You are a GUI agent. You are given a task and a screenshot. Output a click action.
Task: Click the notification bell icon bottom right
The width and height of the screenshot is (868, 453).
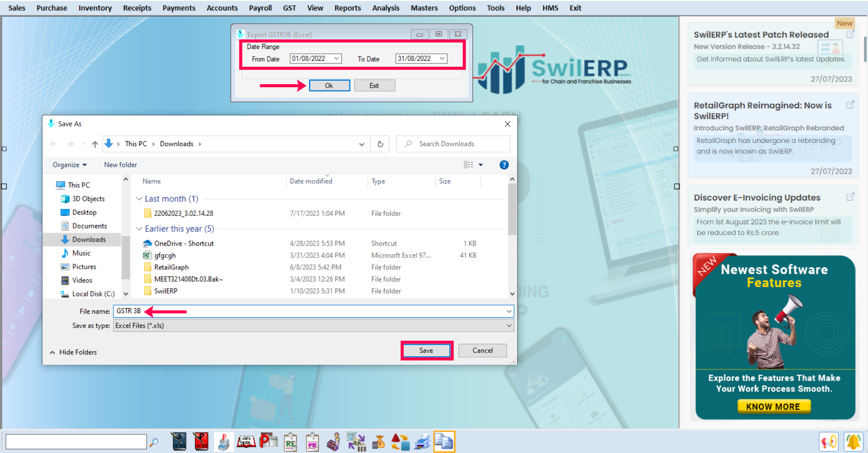[x=854, y=442]
